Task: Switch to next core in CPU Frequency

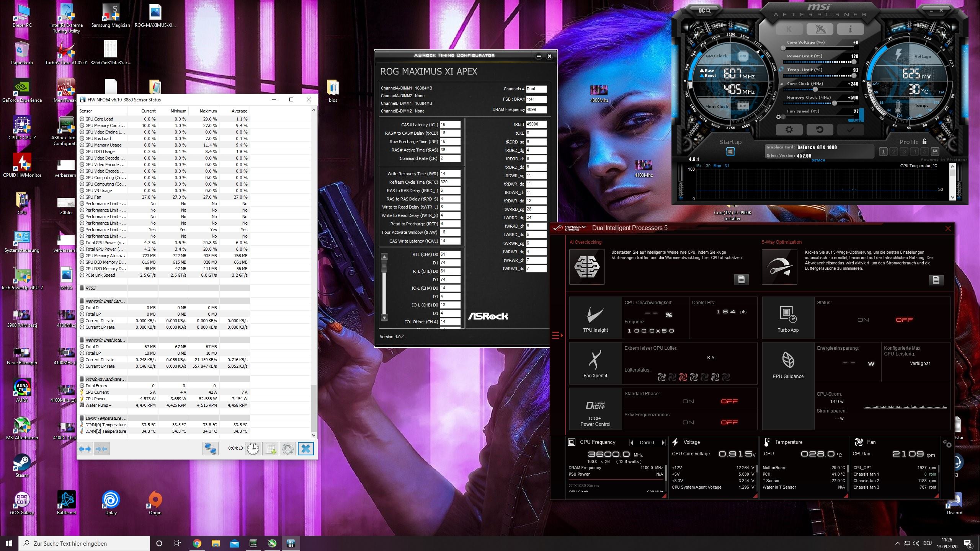Action: point(663,442)
